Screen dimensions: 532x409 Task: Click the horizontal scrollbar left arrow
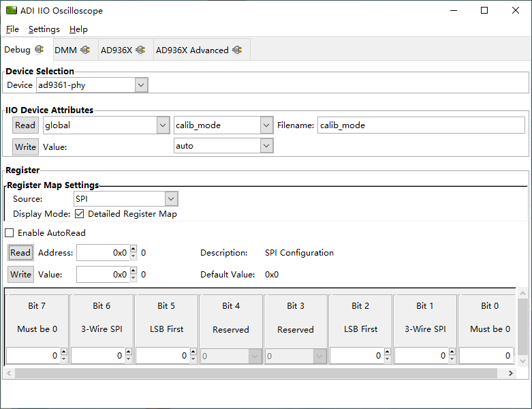[9, 374]
